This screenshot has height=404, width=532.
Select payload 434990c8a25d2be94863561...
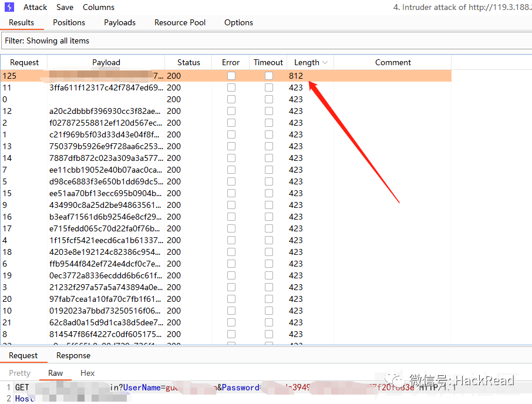tap(106, 205)
